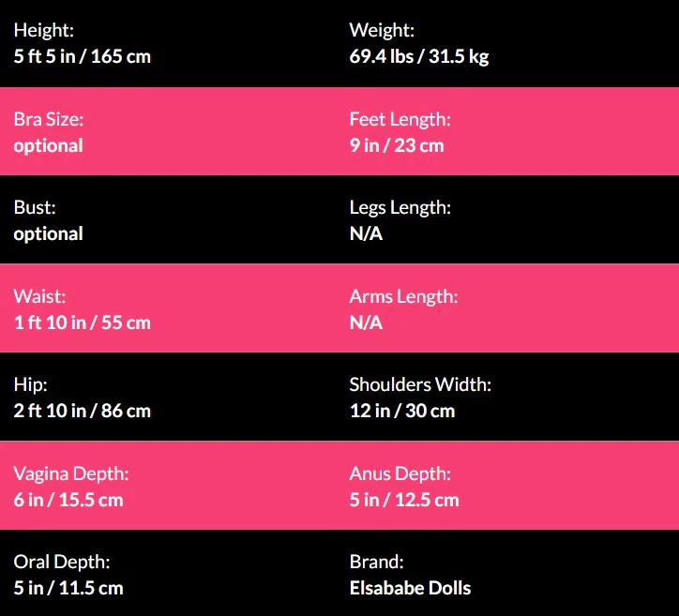The image size is (679, 616).
Task: Click the Legs Length label
Action: [400, 207]
